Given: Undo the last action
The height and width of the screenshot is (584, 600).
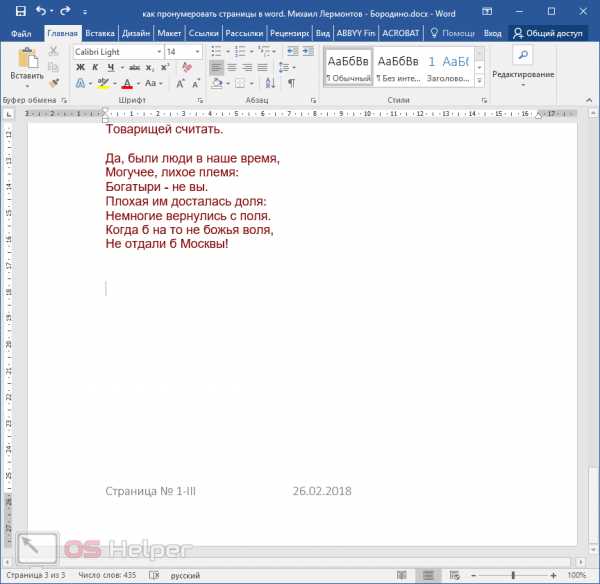Looking at the screenshot, I should pos(41,11).
